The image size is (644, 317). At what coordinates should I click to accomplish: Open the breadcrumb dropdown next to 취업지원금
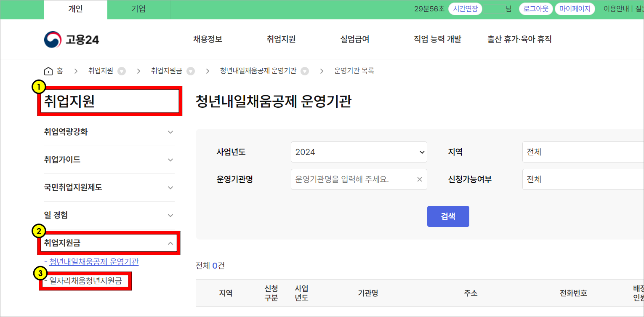tap(191, 71)
